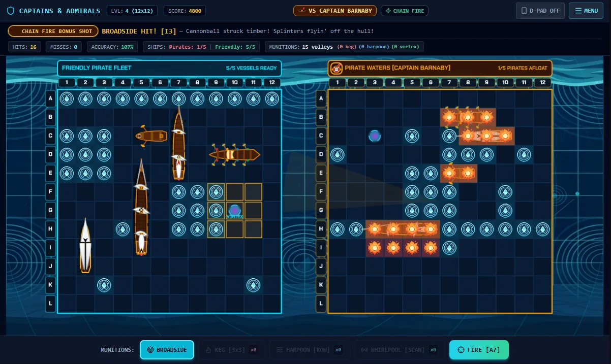Click the 5/5 VESSELS READY label

pos(251,68)
